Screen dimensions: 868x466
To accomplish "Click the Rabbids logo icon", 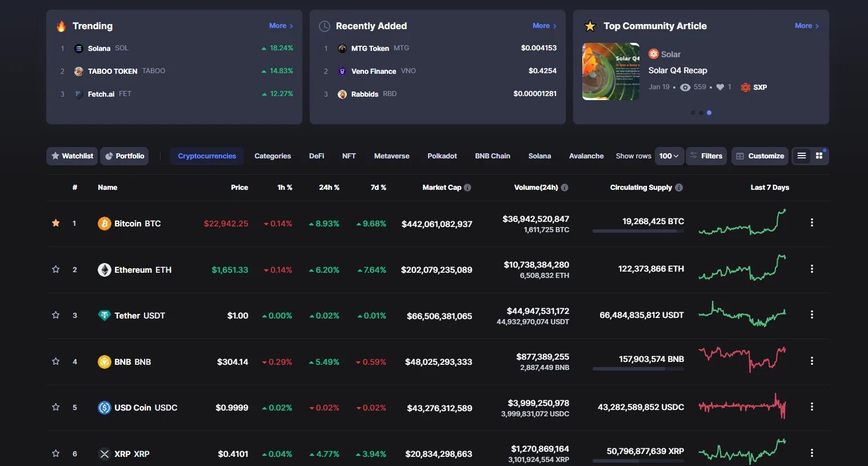I will coord(342,94).
